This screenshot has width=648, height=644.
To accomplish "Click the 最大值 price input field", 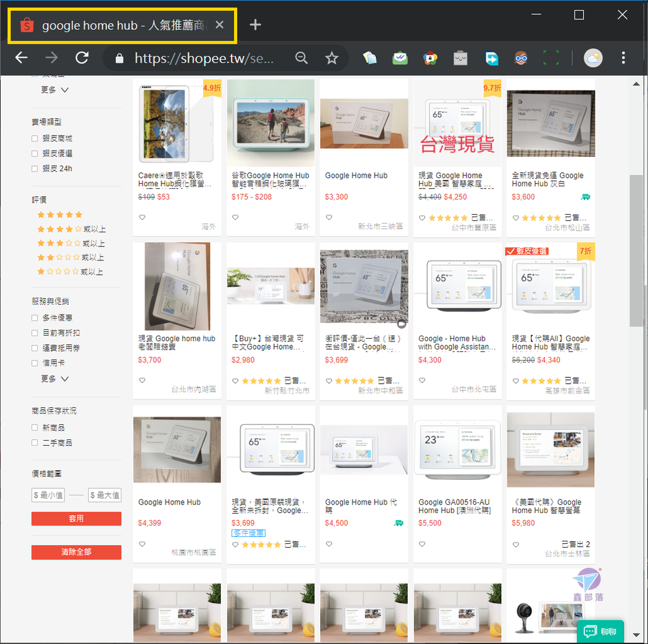I will [104, 495].
